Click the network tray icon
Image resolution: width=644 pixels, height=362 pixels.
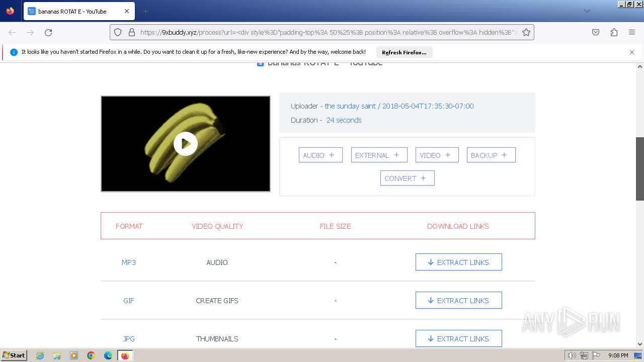(584, 355)
